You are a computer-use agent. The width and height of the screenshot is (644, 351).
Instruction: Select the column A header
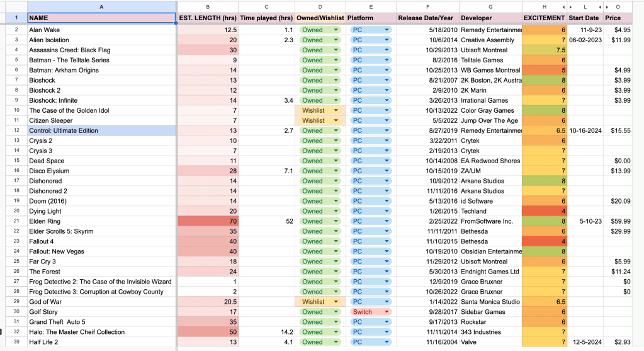click(102, 6)
